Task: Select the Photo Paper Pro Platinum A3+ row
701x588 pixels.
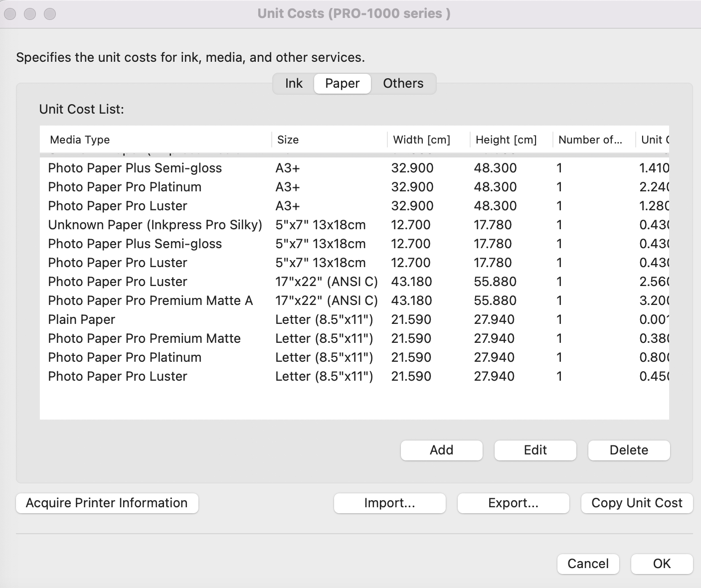Action: coord(199,187)
